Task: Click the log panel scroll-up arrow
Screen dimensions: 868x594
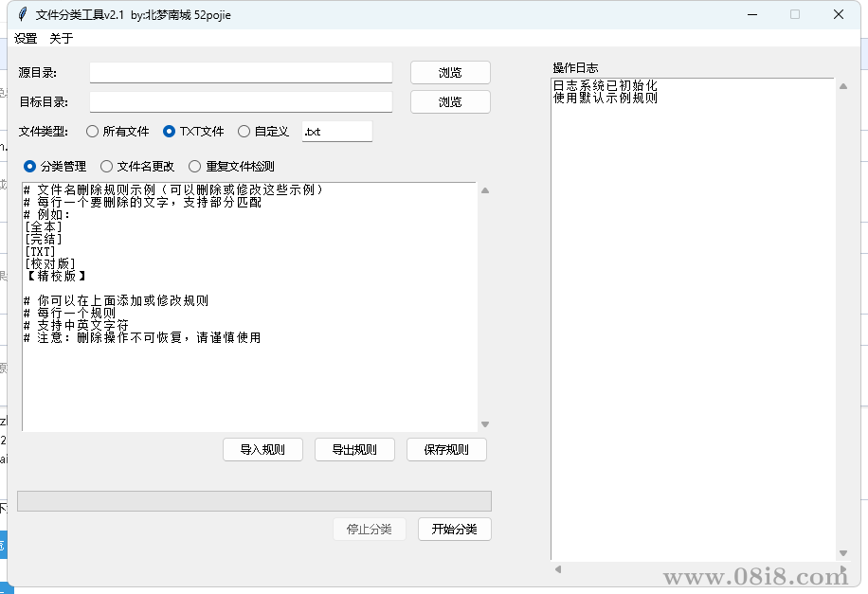Action: coord(842,83)
